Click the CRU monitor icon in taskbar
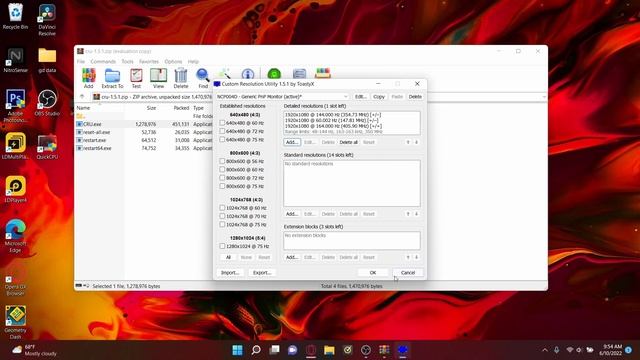The width and height of the screenshot is (640, 360). pyautogui.click(x=402, y=350)
